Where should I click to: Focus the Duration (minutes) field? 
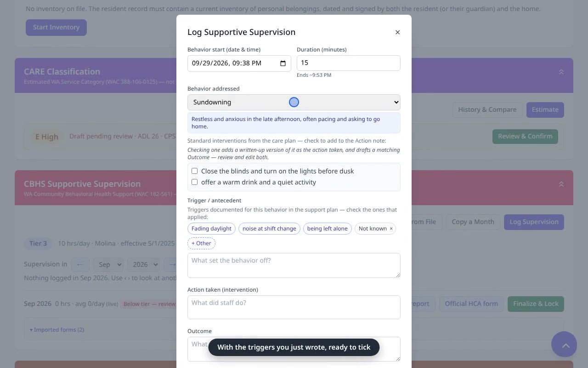click(x=349, y=63)
